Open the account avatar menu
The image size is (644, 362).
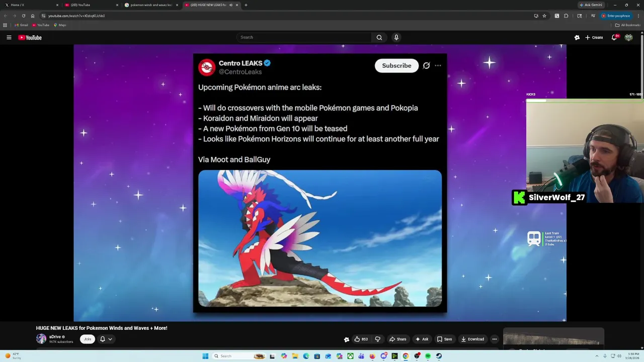click(x=628, y=37)
